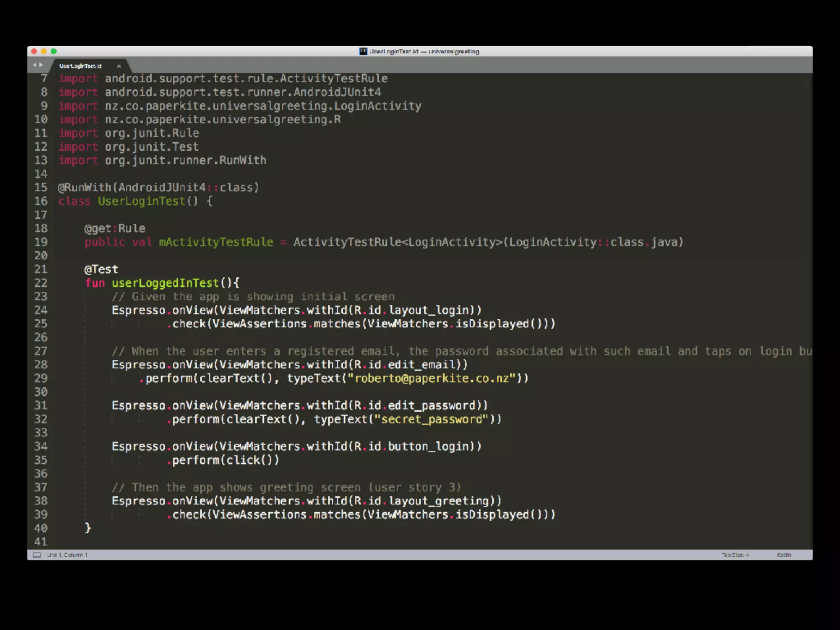The height and width of the screenshot is (630, 840).
Task: Click the "secret_password" string literal
Action: pyautogui.click(x=431, y=419)
